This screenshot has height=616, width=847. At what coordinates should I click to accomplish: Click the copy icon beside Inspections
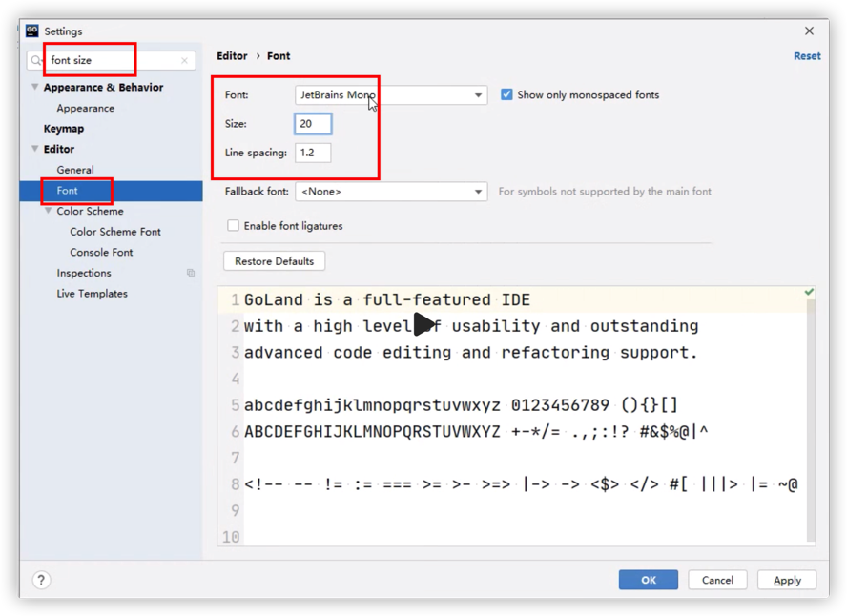(191, 273)
